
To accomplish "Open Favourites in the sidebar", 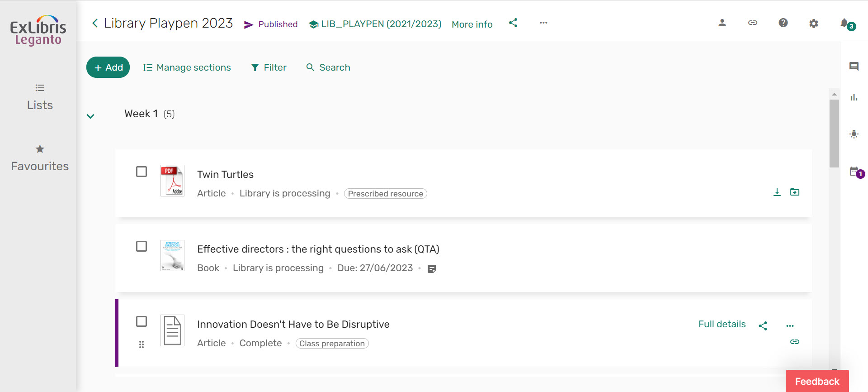I will [x=40, y=158].
